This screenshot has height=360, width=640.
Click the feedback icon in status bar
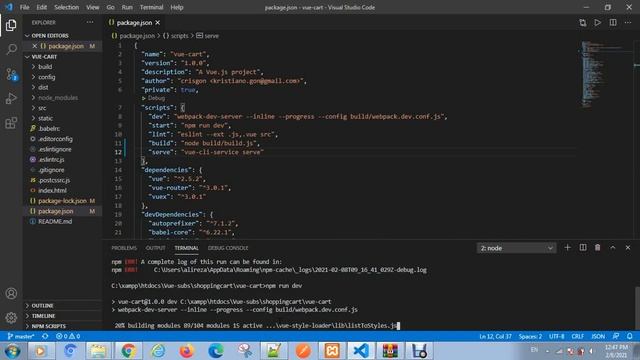point(616,336)
